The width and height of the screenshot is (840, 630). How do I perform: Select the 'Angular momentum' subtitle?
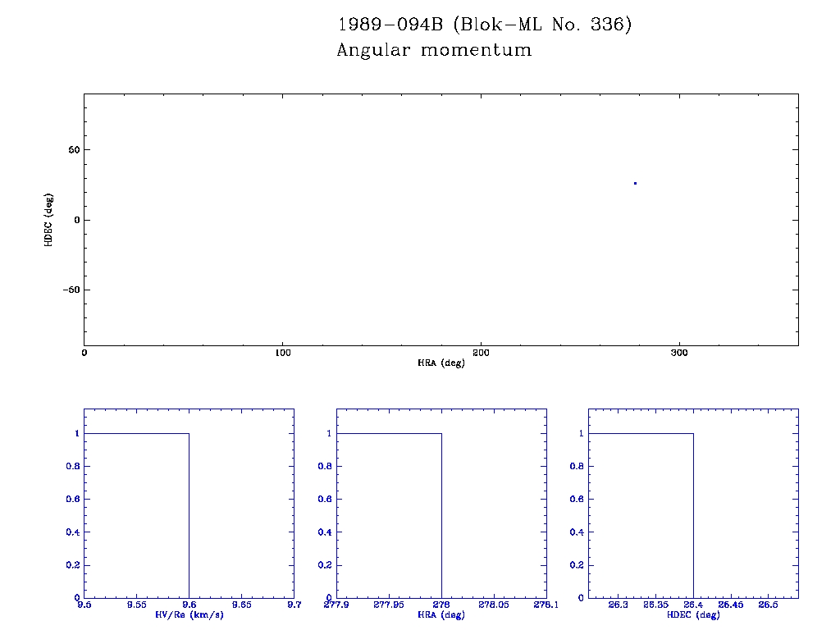point(434,51)
